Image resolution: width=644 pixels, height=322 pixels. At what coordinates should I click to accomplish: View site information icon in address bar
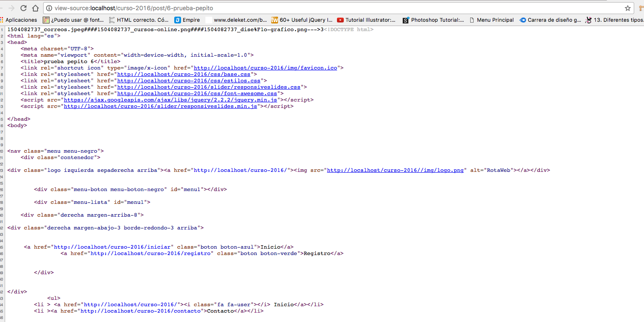(x=49, y=8)
